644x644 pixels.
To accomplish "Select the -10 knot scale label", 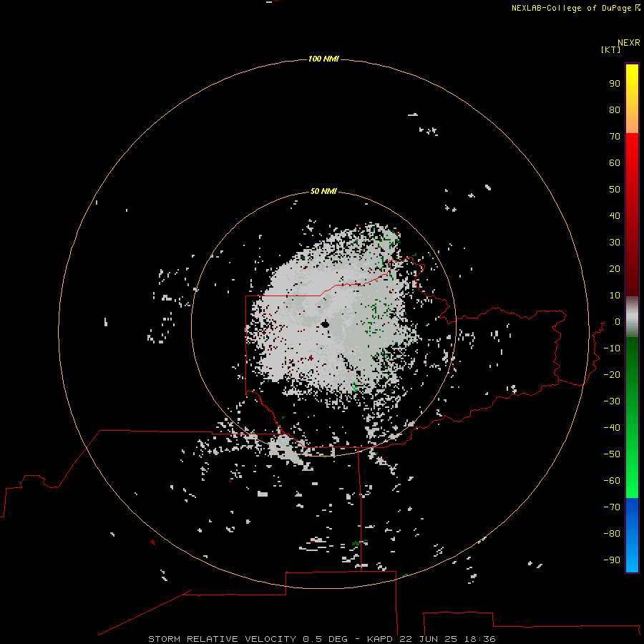I will (612, 348).
